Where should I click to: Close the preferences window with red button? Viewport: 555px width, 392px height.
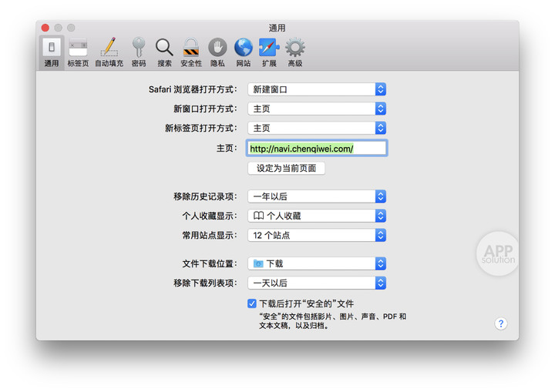coord(45,28)
